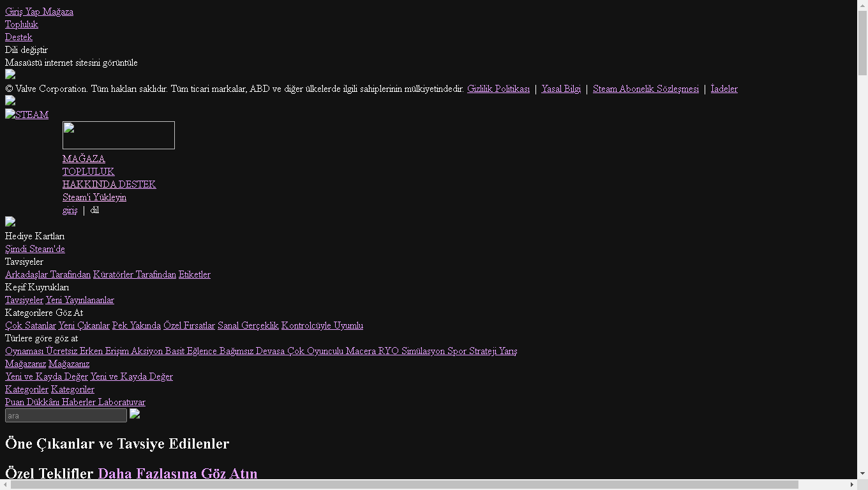Select the 'Türlere göre göz at' label
868x490 pixels.
pyautogui.click(x=41, y=338)
